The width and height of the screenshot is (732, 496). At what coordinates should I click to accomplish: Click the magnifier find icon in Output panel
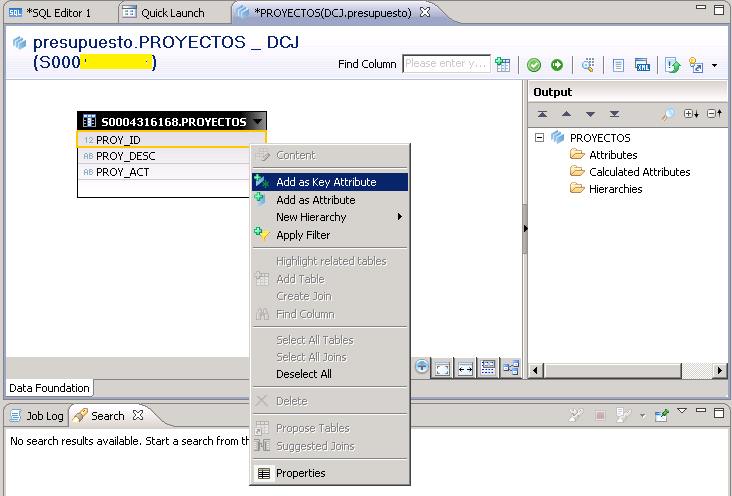tap(668, 114)
